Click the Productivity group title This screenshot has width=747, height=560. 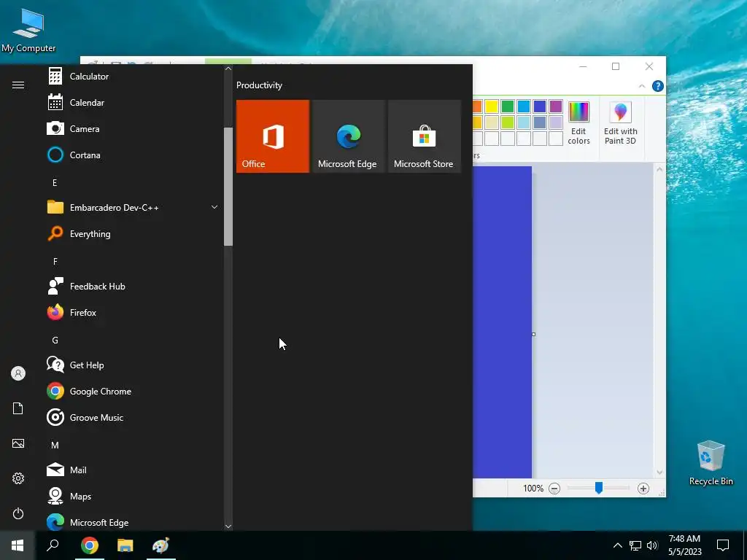point(259,85)
